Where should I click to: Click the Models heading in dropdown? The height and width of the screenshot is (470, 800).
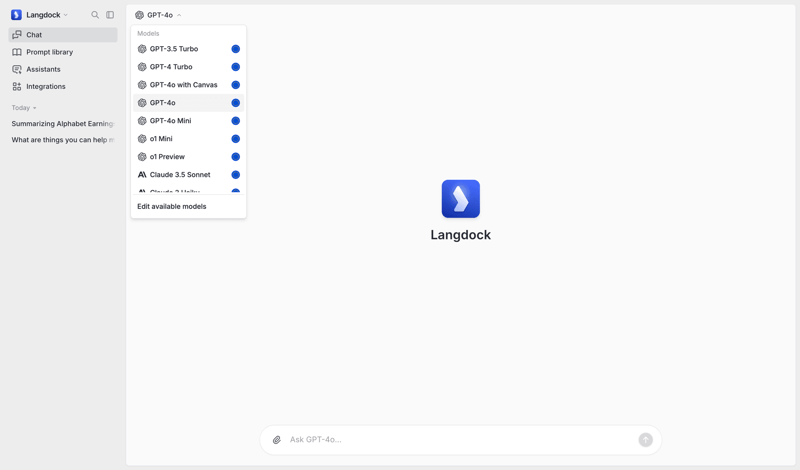[x=148, y=34]
